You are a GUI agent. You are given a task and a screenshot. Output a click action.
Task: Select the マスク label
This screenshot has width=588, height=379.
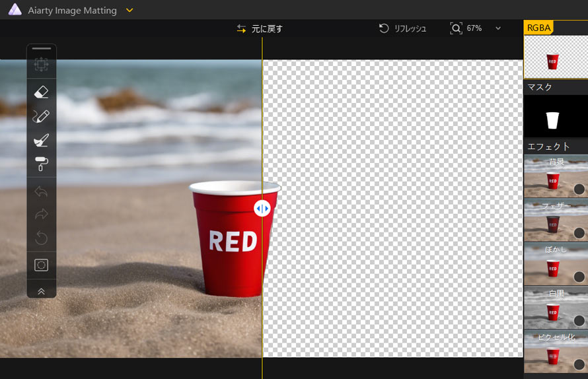click(540, 87)
